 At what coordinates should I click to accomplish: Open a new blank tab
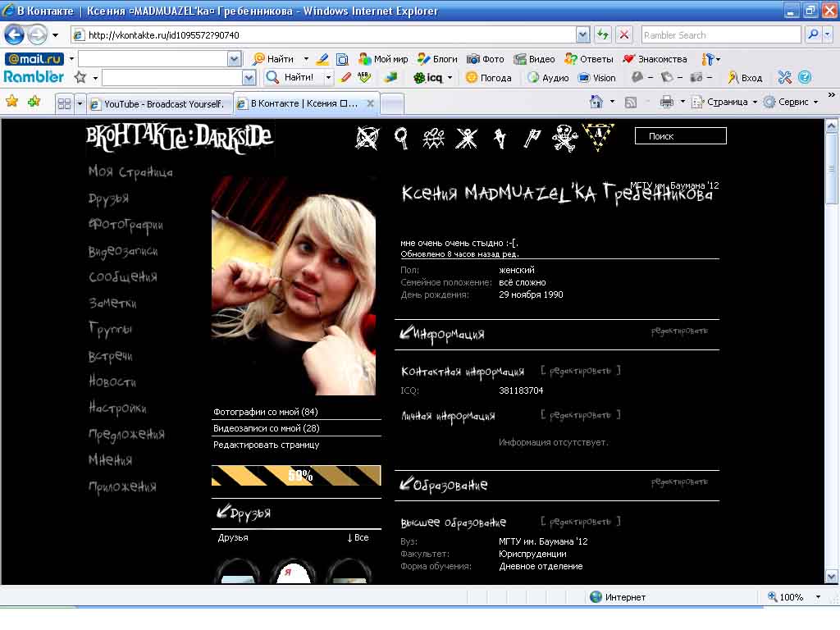(392, 104)
